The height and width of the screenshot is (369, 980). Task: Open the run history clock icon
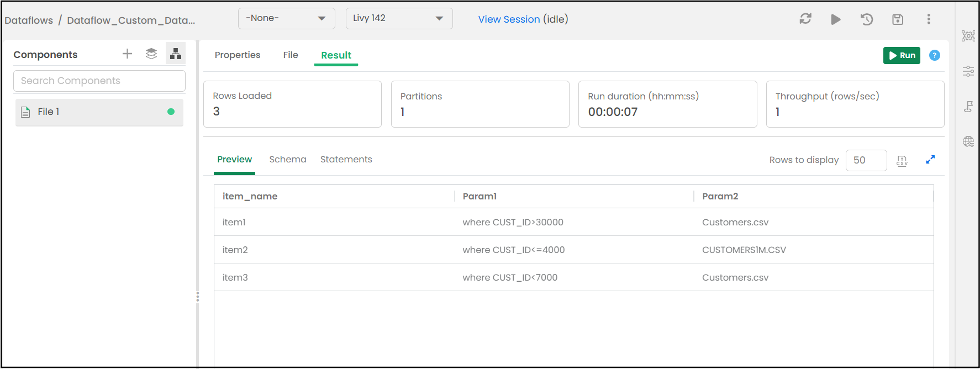867,19
